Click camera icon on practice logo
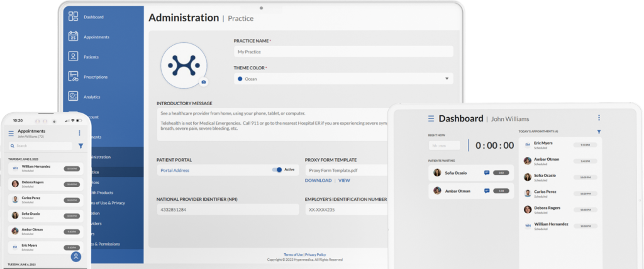The height and width of the screenshot is (269, 644). pos(203,82)
